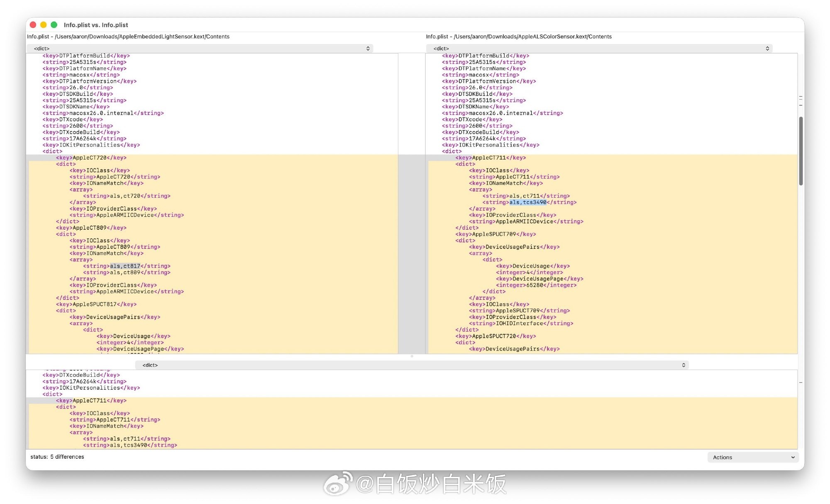
Task: Click the split divider dot above merged pane
Action: (x=412, y=356)
